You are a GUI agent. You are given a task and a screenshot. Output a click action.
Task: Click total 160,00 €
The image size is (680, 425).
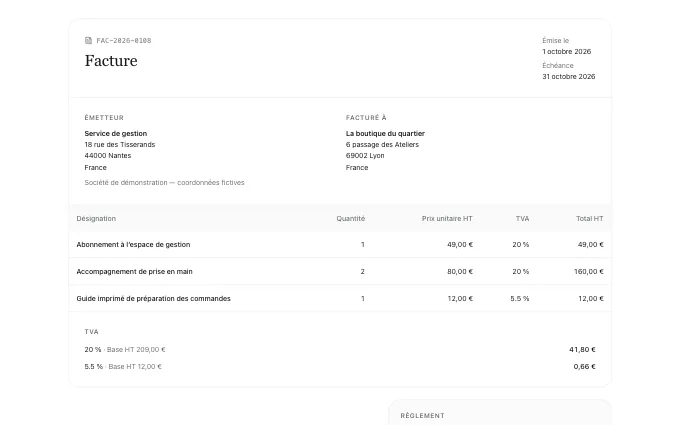[x=588, y=271]
